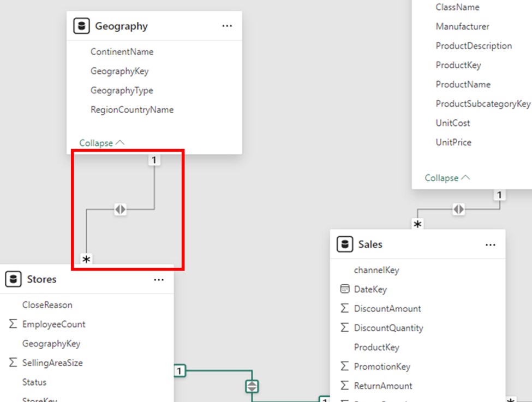Image resolution: width=532 pixels, height=402 pixels.
Task: Open the Stores table more options menu
Action: pyautogui.click(x=159, y=280)
